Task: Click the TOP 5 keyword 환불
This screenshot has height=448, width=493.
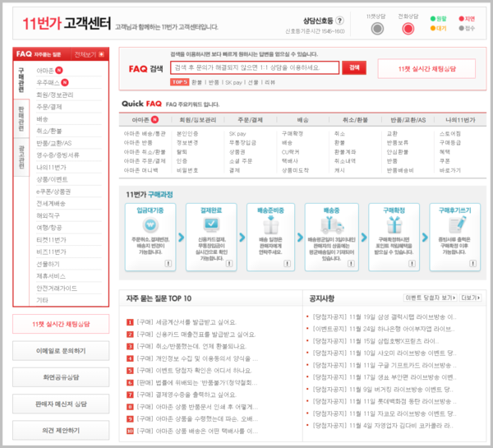Action: coord(196,82)
